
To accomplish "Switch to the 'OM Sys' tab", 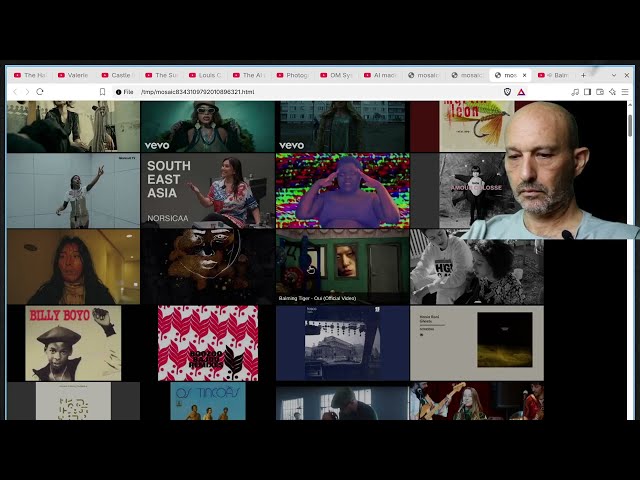I will [336, 75].
